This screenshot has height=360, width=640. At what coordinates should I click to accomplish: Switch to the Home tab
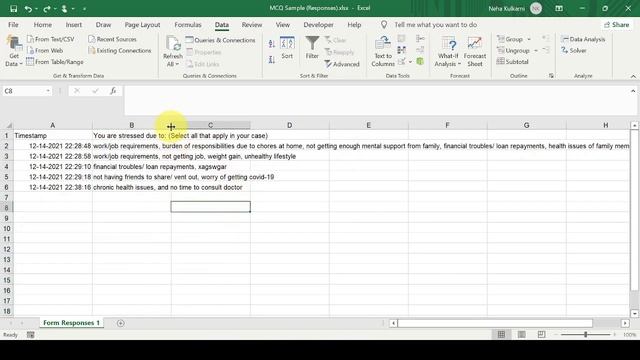tap(42, 25)
